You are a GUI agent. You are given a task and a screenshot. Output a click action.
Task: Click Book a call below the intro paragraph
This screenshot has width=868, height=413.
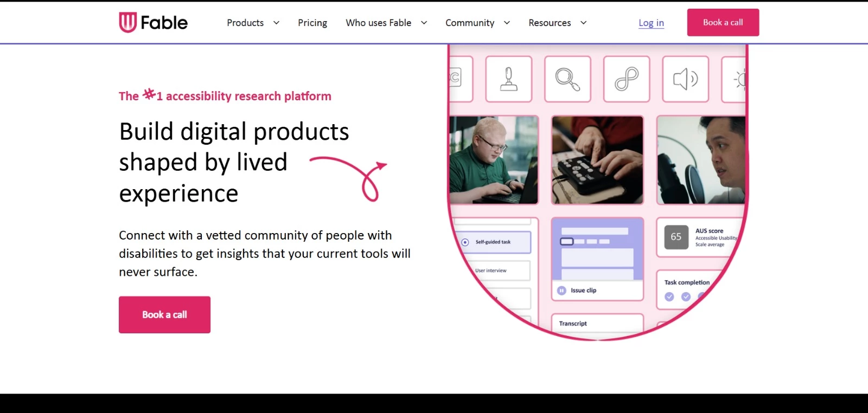[164, 315]
